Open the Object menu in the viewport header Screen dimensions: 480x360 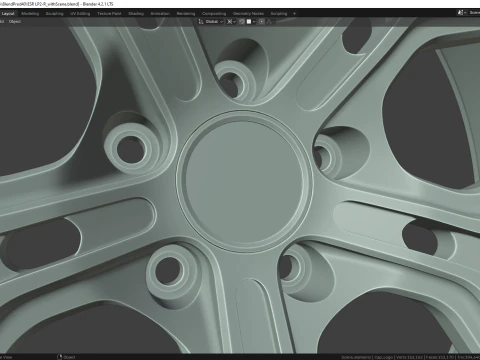point(15,22)
